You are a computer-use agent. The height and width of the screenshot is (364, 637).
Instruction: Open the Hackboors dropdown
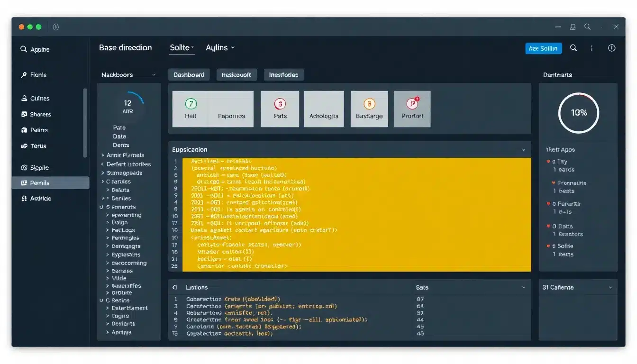click(128, 74)
